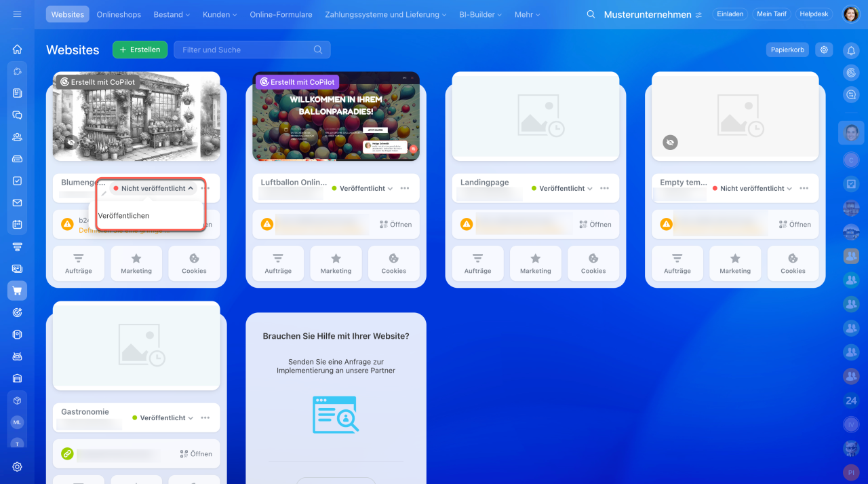Open the balloon paradise website thumbnail

(x=336, y=117)
